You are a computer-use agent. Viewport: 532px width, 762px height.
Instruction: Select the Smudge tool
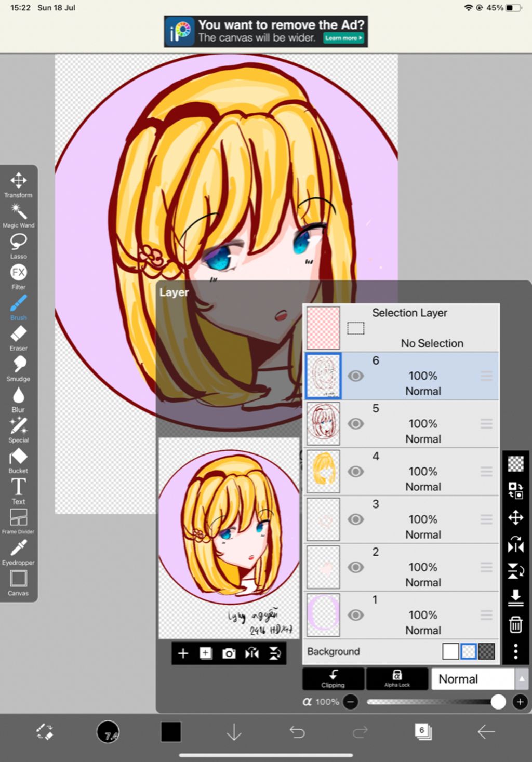(x=18, y=369)
